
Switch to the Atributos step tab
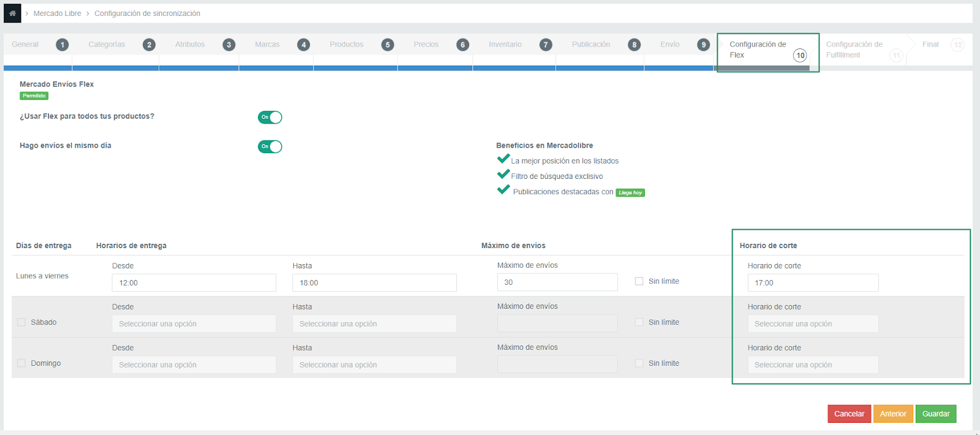point(190,44)
